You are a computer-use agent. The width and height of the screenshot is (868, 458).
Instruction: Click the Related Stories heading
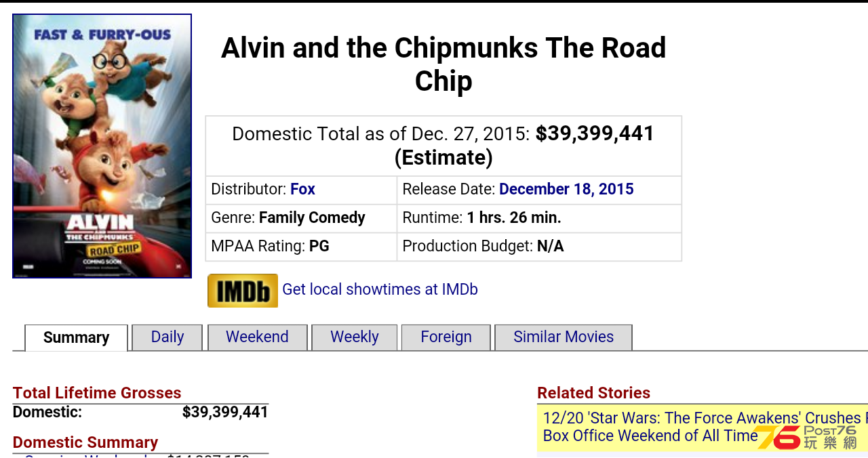click(593, 393)
